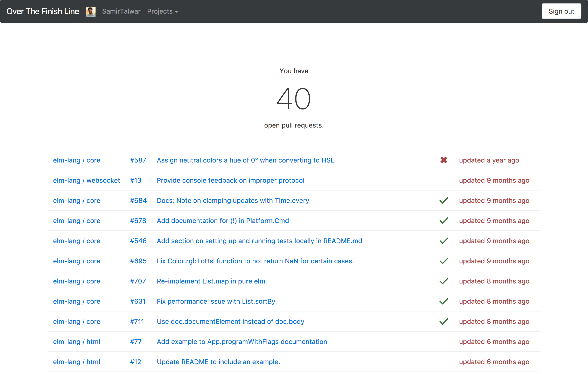Open elm-lang / websocket repository link
The image size is (588, 374).
click(x=86, y=180)
